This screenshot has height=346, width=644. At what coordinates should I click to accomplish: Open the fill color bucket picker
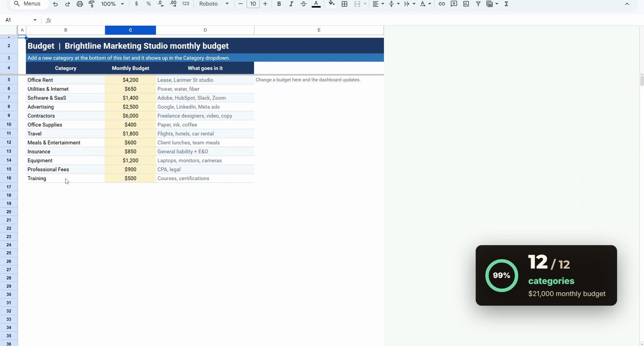[331, 4]
